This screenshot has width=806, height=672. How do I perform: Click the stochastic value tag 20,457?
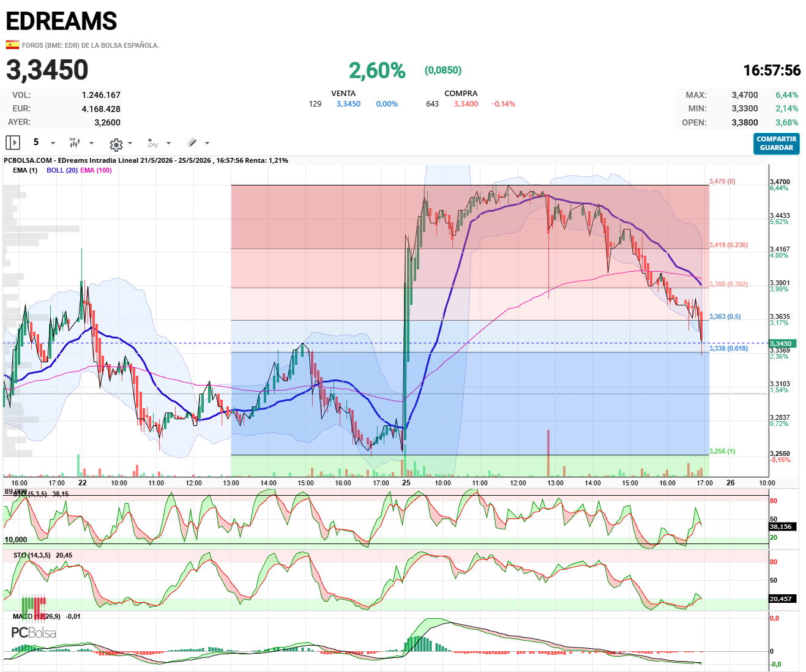(x=781, y=599)
